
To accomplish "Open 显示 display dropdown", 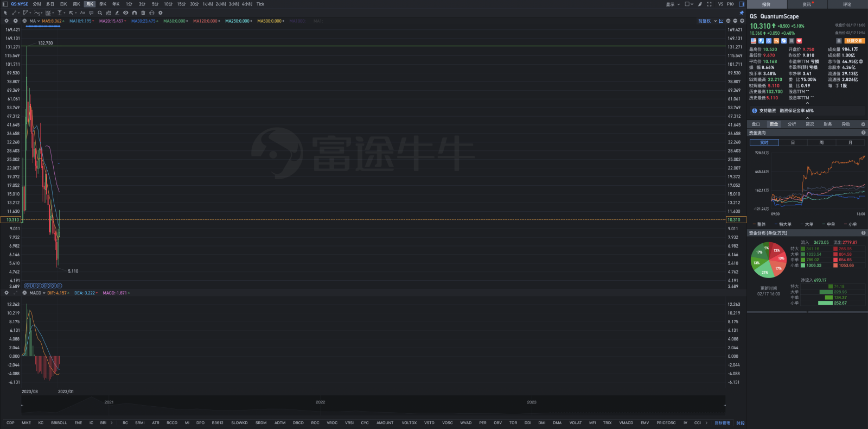I will point(673,4).
